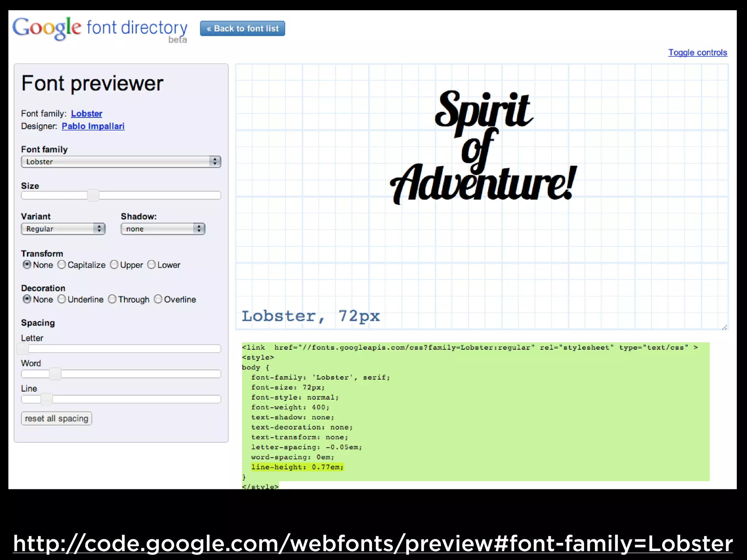Open the Variant dropdown set to Regular
This screenshot has width=747, height=560.
(x=63, y=229)
